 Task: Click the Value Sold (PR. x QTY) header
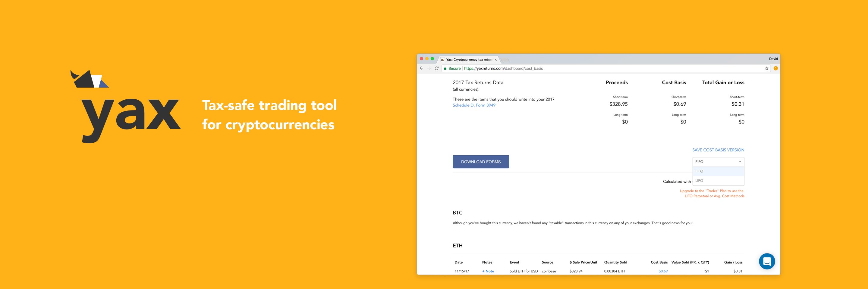pos(690,263)
